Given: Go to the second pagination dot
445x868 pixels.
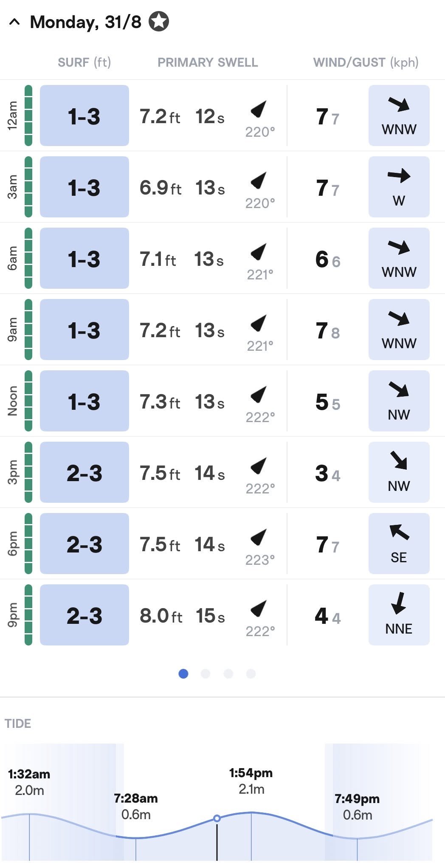Looking at the screenshot, I should pyautogui.click(x=206, y=674).
